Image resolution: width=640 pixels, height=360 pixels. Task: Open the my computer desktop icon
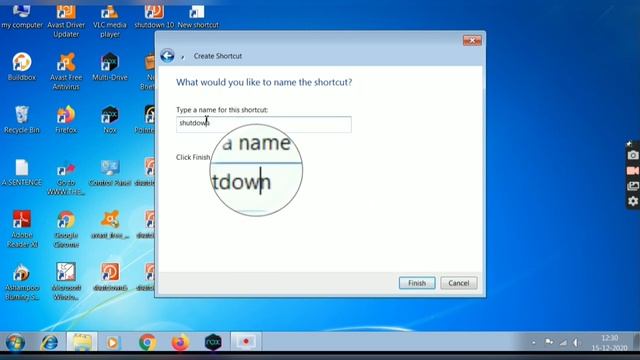coord(22,16)
